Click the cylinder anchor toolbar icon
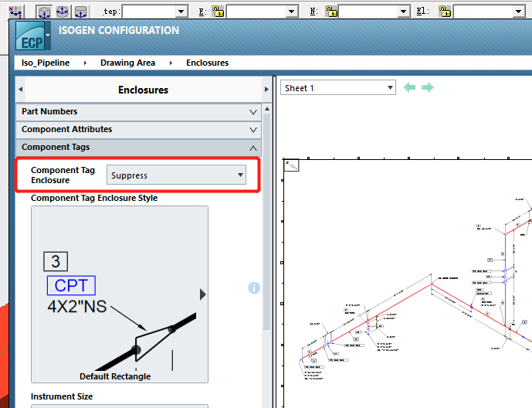Screen dimensions: 532x408 click(81, 12)
